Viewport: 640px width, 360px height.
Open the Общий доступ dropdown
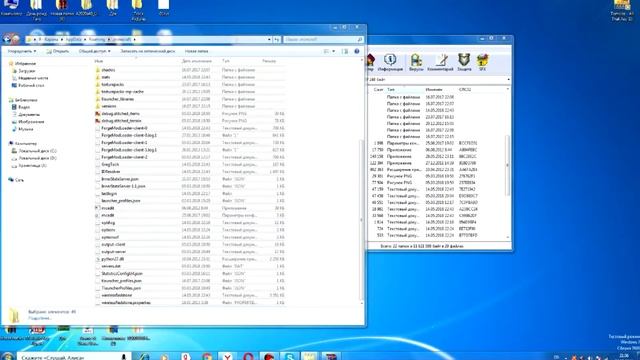[94, 51]
